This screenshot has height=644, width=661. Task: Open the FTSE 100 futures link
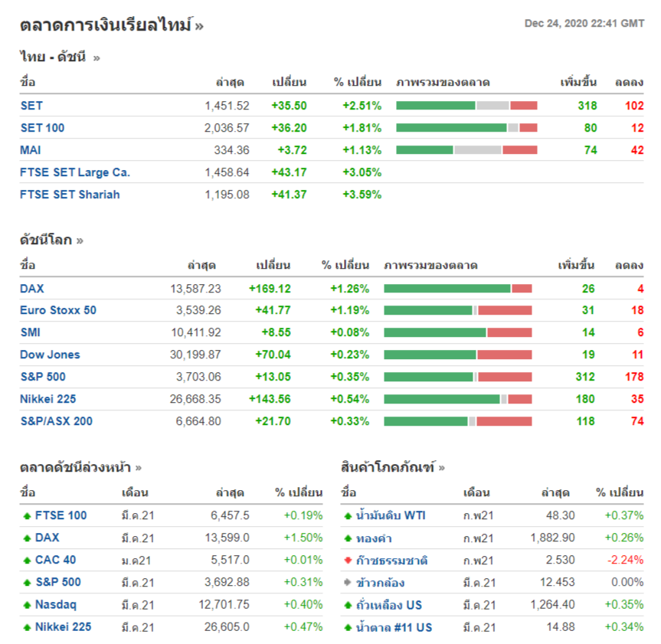click(x=61, y=515)
